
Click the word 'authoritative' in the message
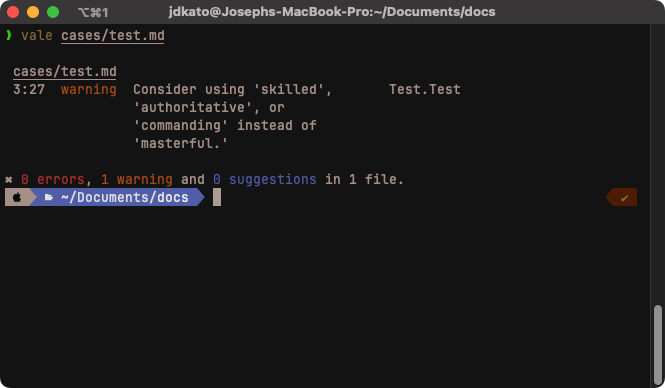[193, 107]
